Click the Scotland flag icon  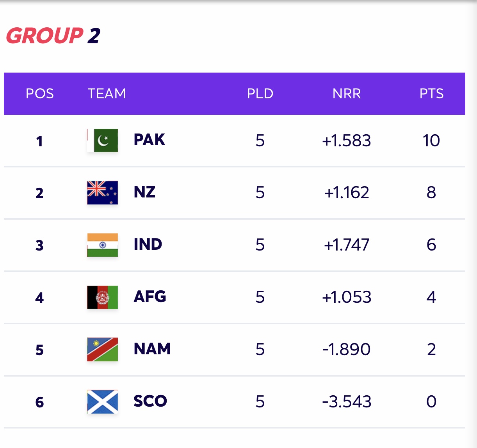(x=102, y=402)
